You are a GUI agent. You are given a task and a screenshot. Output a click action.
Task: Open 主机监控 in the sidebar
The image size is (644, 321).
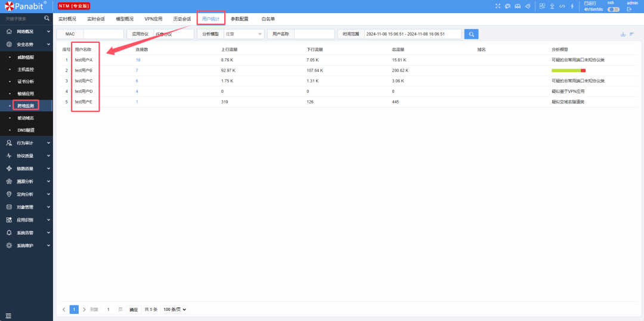(x=26, y=70)
